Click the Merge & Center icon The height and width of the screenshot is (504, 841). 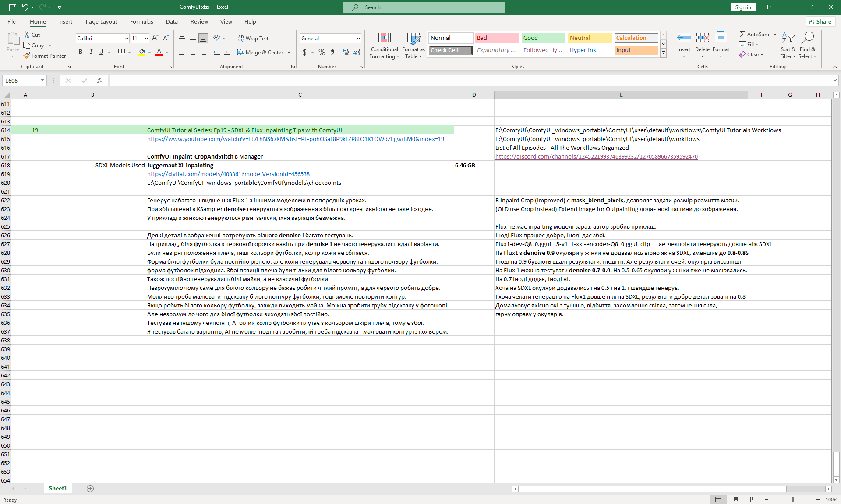click(241, 52)
